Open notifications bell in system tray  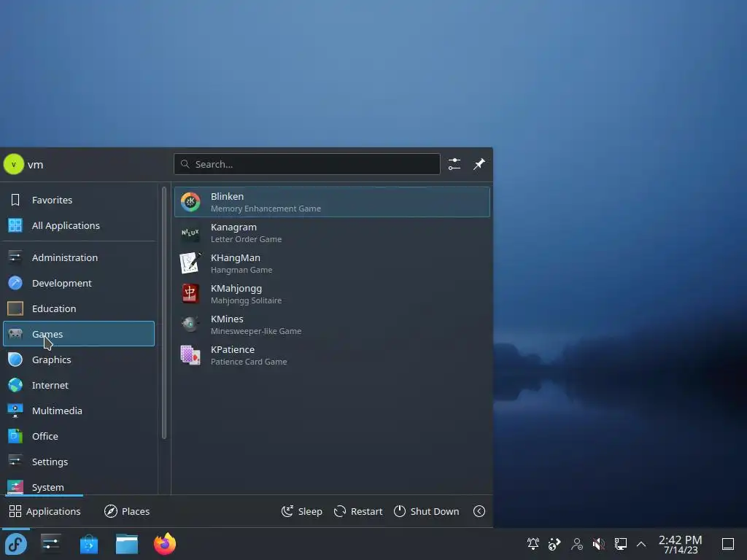point(533,544)
